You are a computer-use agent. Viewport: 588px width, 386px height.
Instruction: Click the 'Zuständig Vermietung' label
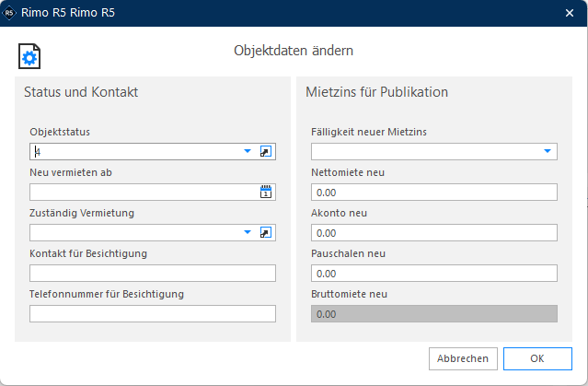pyautogui.click(x=82, y=213)
